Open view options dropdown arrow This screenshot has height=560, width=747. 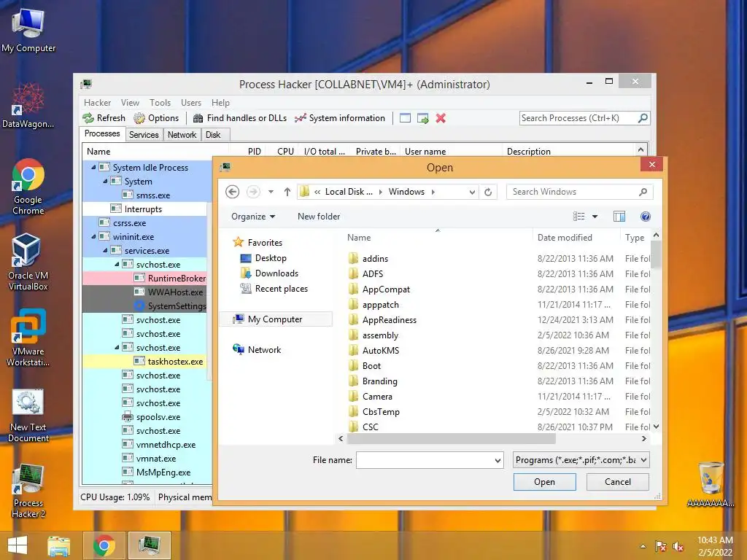pyautogui.click(x=595, y=217)
